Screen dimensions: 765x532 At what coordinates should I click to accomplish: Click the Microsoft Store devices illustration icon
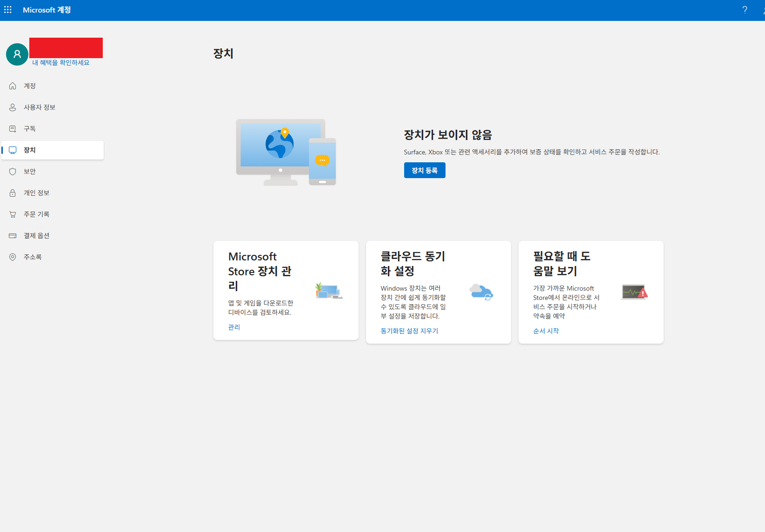[329, 291]
